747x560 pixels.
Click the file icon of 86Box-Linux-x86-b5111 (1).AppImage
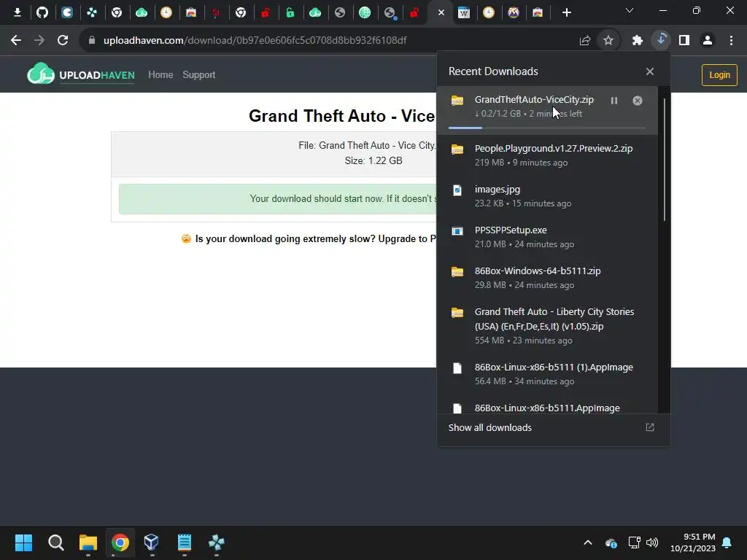point(457,368)
